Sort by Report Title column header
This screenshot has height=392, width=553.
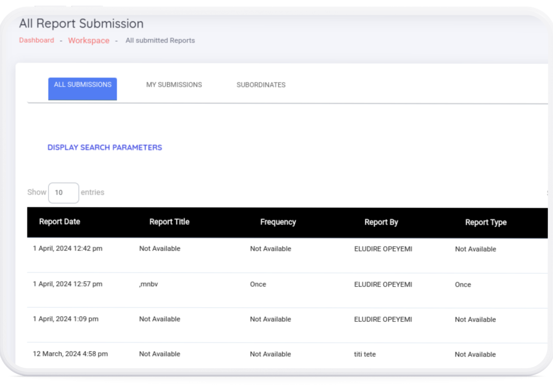[x=169, y=222]
